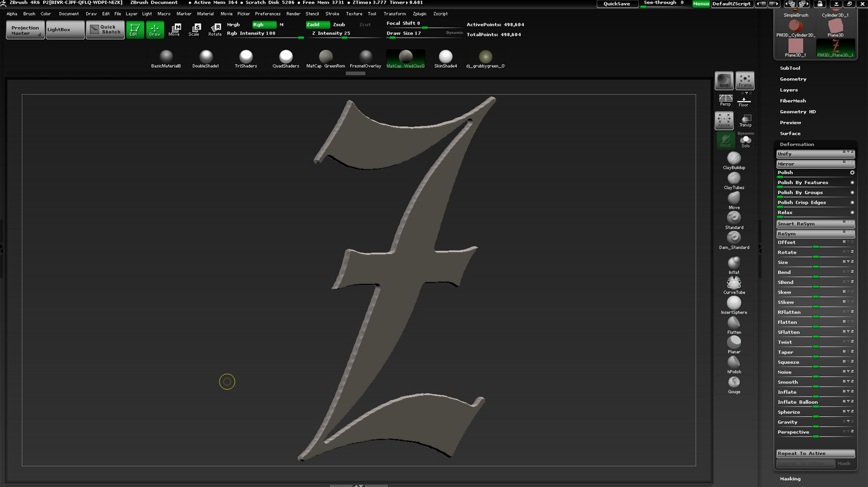The image size is (868, 487).
Task: Select the ClayBuildup brush
Action: 734,159
